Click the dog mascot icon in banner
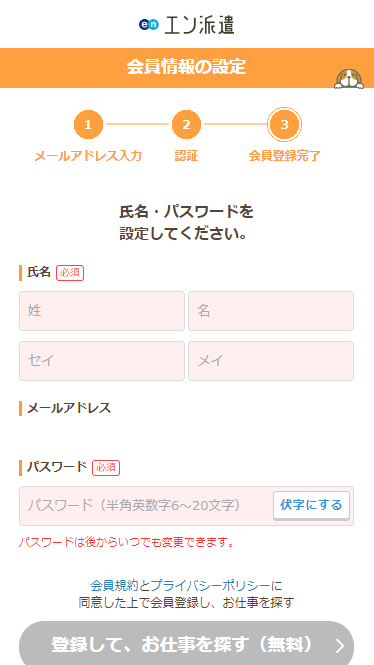This screenshot has height=665, width=374. [349, 79]
